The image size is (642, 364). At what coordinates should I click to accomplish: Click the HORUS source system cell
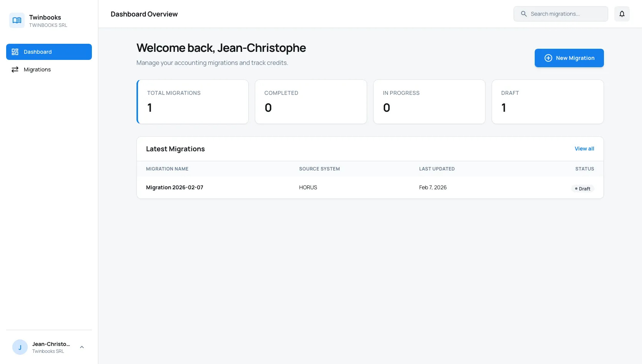pyautogui.click(x=308, y=187)
